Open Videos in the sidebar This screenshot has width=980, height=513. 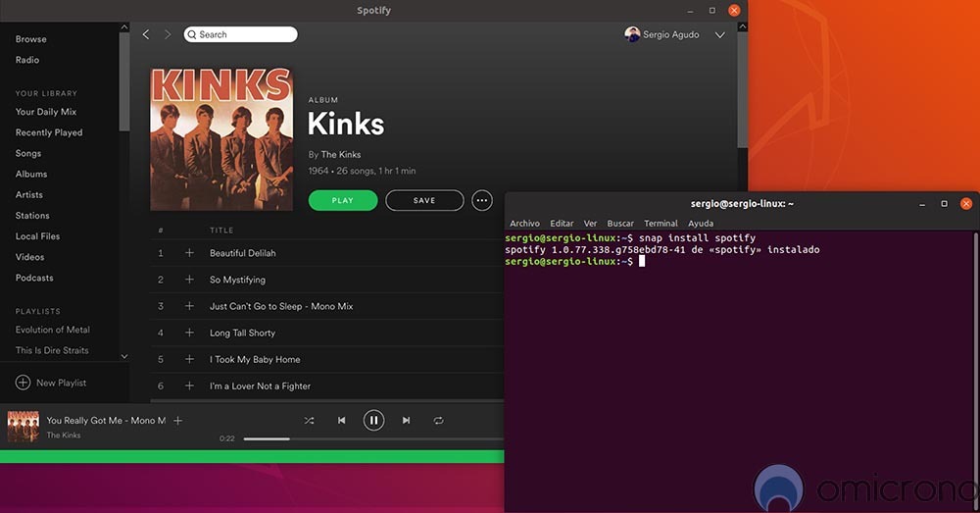point(29,257)
